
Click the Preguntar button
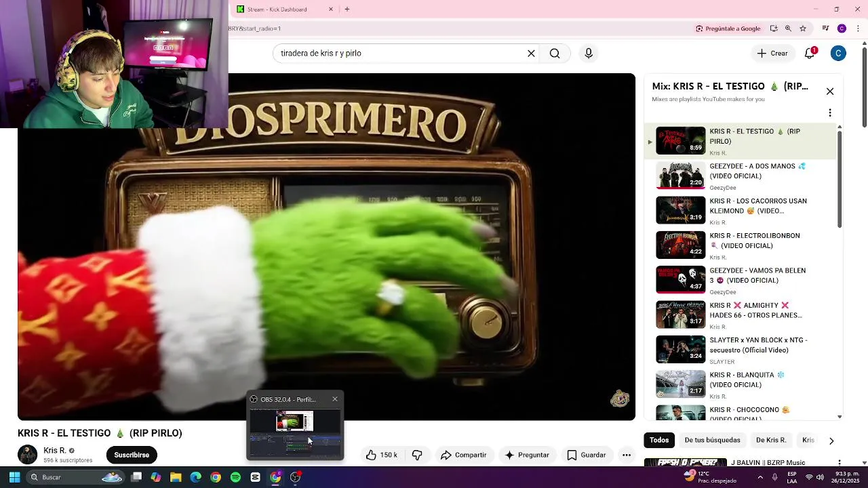(527, 455)
